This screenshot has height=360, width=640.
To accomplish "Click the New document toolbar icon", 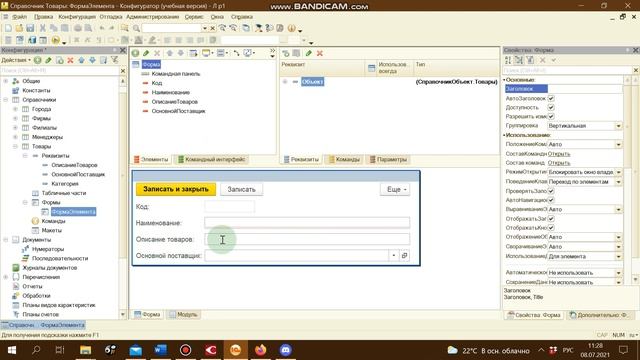I will 8,28.
